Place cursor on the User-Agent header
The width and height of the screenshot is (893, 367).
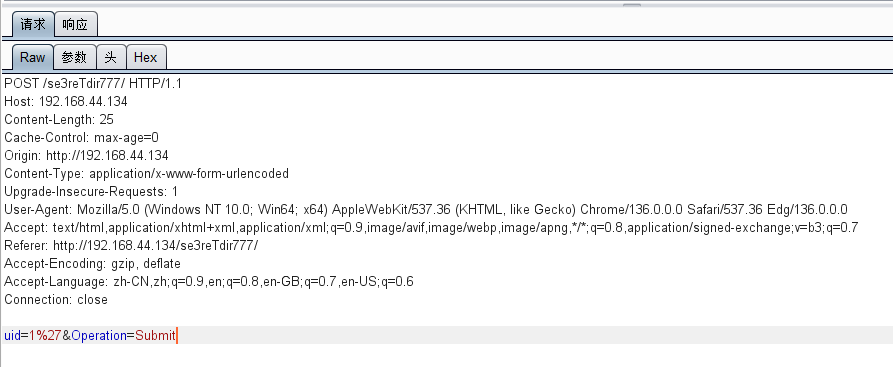click(x=426, y=210)
